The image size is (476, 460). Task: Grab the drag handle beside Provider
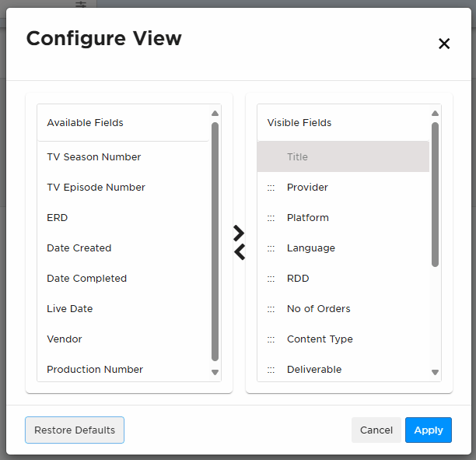point(271,188)
